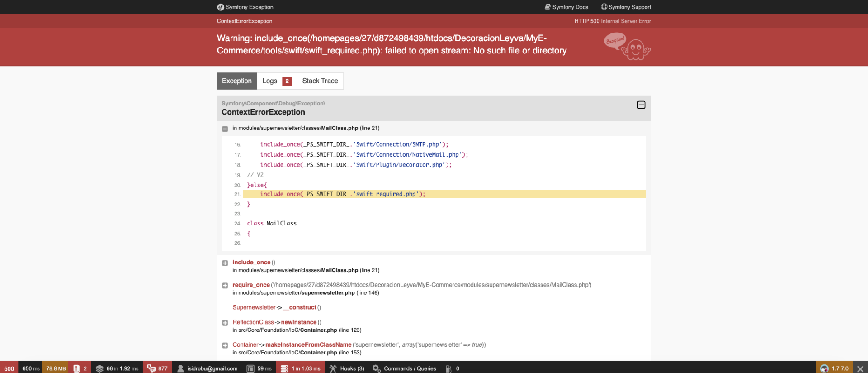This screenshot has height=373, width=868.
Task: Click the highlighted swift_required.php code line 21
Action: pos(444,194)
